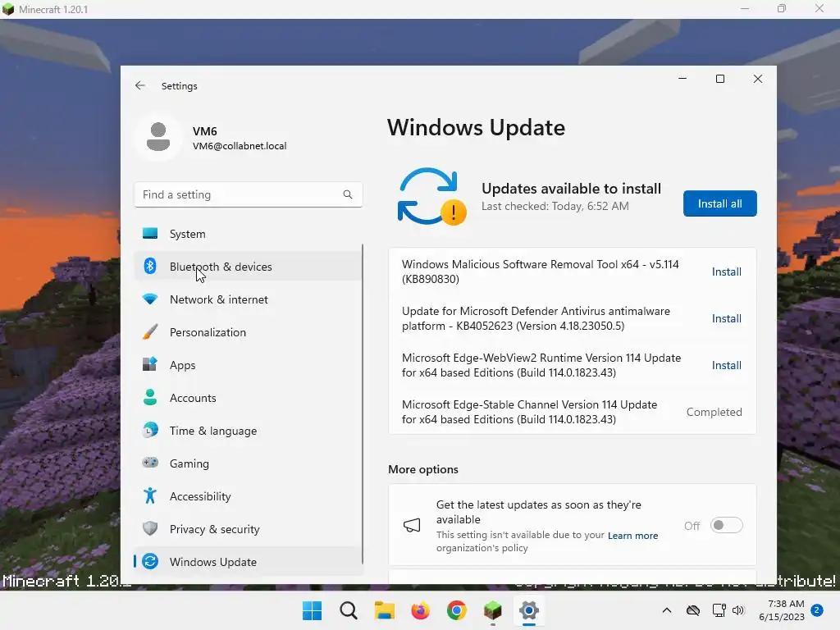Click the Completed status for Edge-Stable
Screen dimensions: 840x630
[x=714, y=412]
